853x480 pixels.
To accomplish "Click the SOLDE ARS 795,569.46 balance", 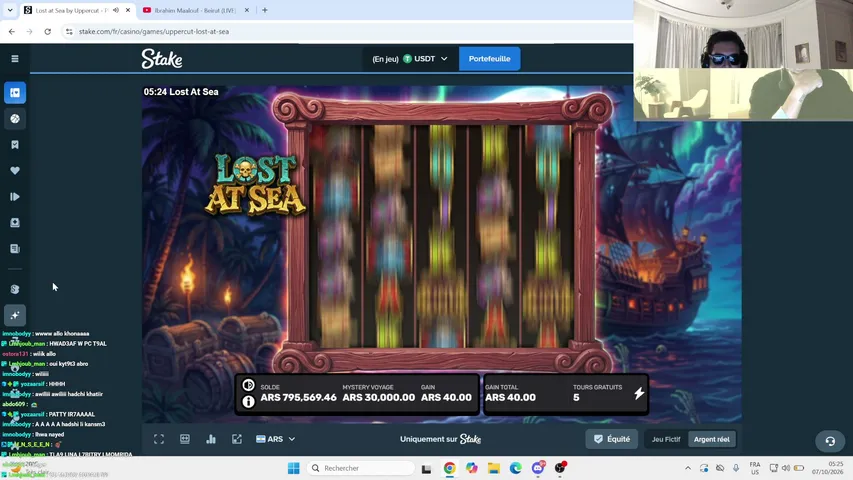I will (298, 393).
